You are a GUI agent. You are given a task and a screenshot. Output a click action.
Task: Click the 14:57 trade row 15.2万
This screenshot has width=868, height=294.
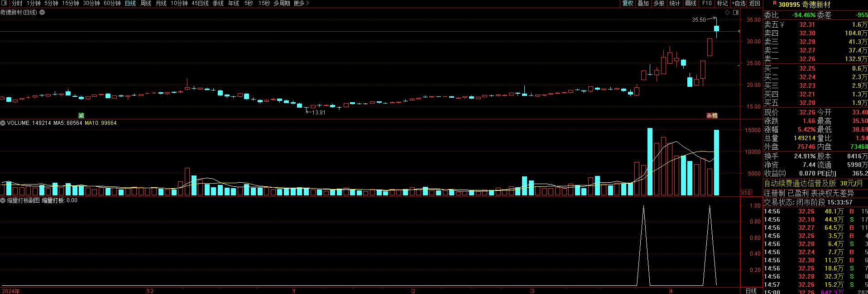click(816, 285)
